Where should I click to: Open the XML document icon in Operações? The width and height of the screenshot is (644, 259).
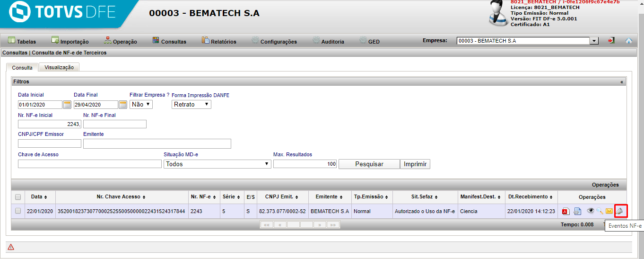click(x=577, y=211)
